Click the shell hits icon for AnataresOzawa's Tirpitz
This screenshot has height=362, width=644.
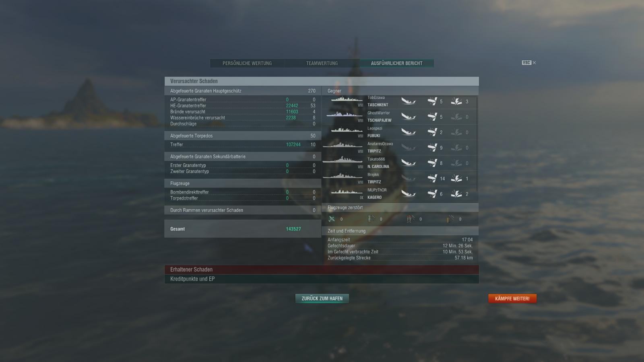432,148
